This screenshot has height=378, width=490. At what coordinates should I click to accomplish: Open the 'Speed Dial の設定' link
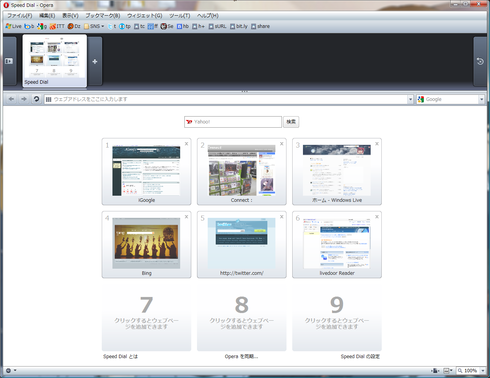tap(360, 356)
